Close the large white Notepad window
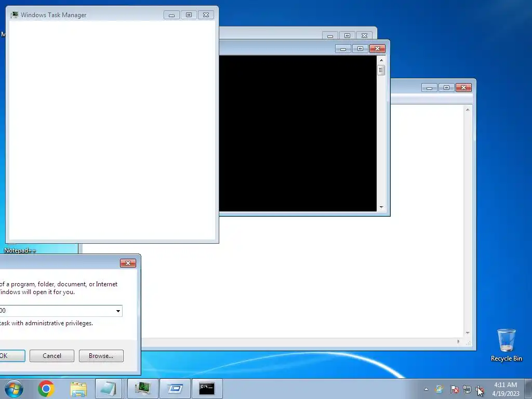532x399 pixels. click(x=464, y=88)
